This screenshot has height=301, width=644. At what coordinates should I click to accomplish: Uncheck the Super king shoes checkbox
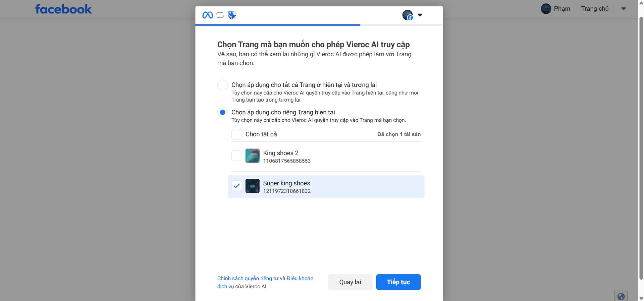236,186
